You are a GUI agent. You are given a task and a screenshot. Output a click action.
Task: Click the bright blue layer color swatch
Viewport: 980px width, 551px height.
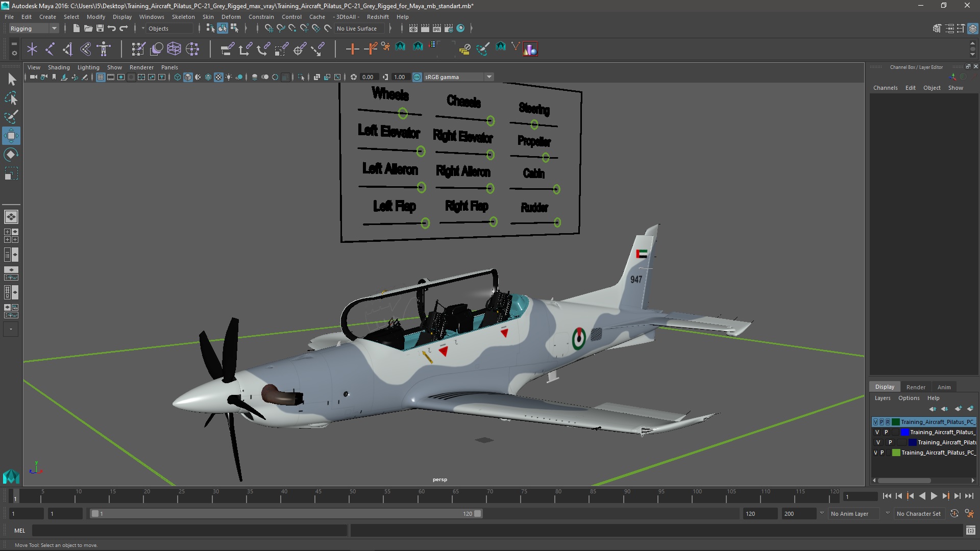[x=905, y=432]
